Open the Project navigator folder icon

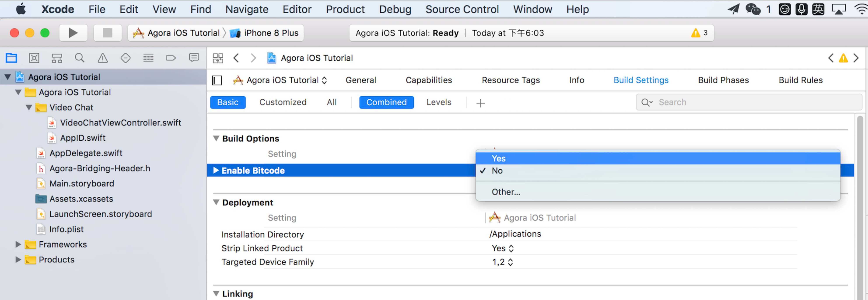click(x=11, y=58)
